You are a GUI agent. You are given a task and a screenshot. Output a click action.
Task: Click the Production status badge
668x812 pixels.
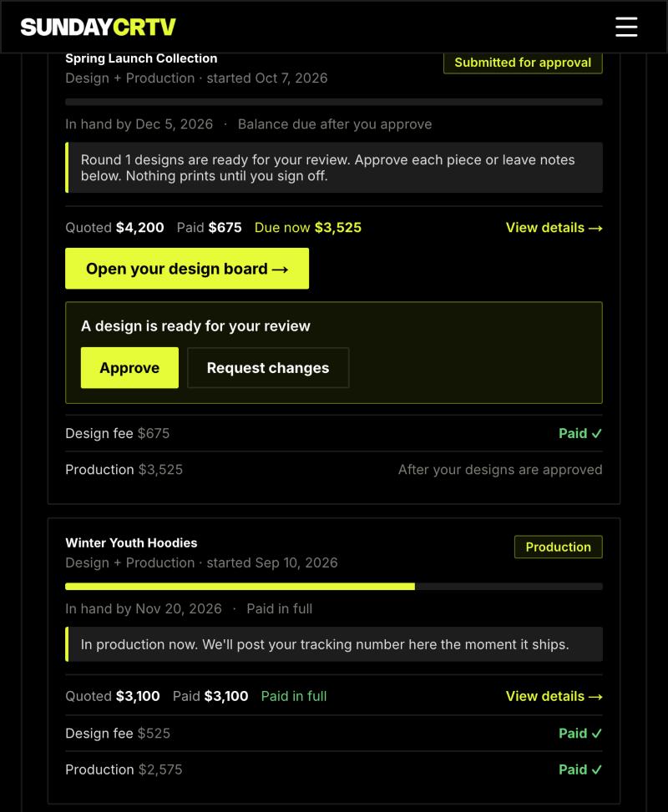tap(558, 547)
